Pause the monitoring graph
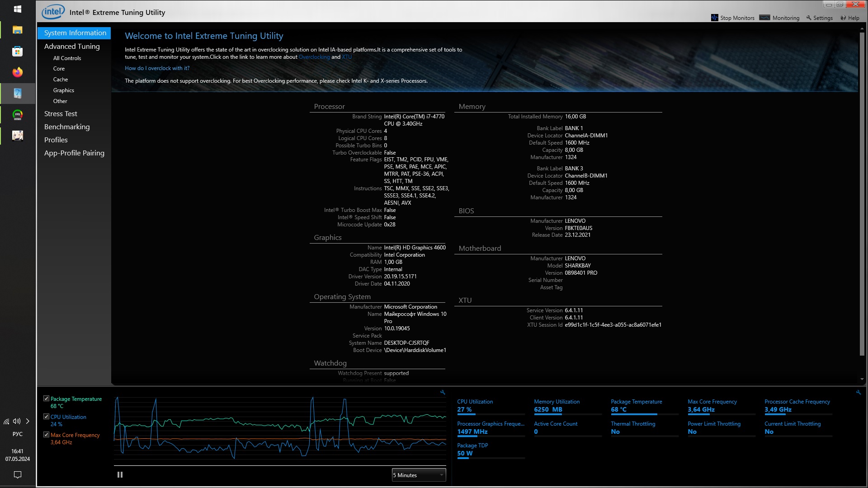The image size is (868, 488). tap(120, 475)
